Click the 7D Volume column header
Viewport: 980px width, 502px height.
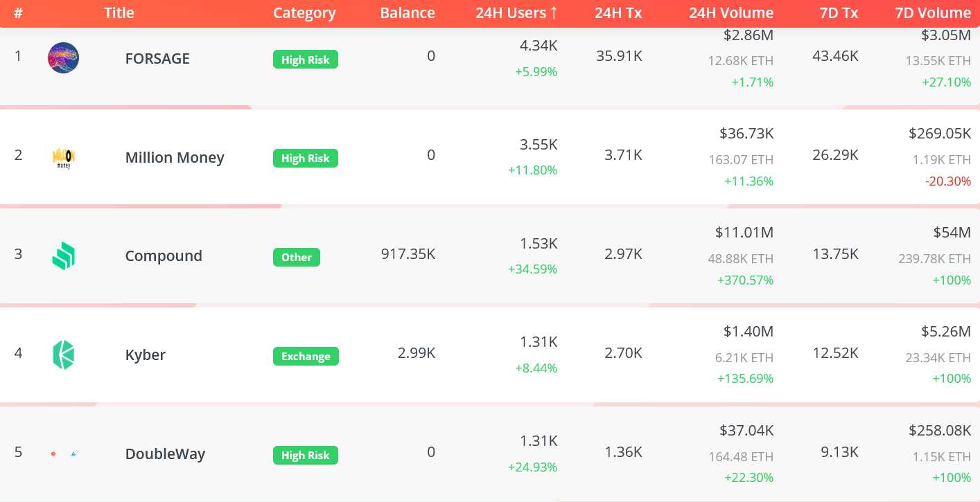click(x=934, y=13)
